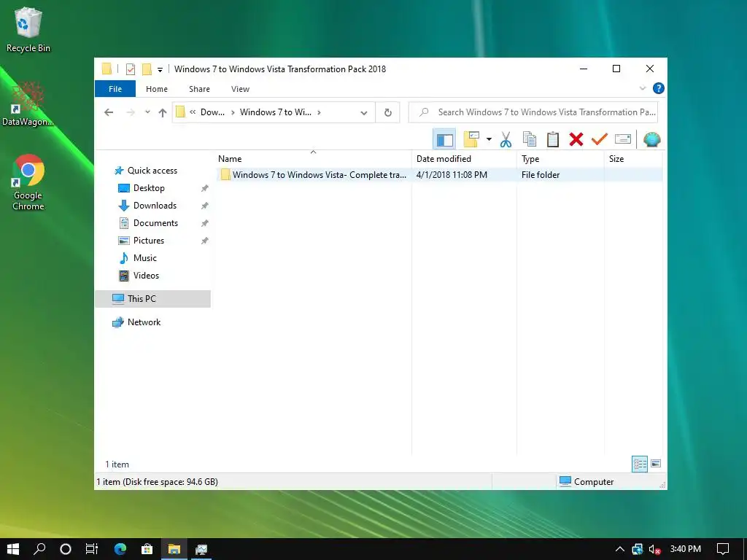Viewport: 747px width, 560px height.
Task: Open Microsoft Store from taskbar
Action: [x=147, y=549]
